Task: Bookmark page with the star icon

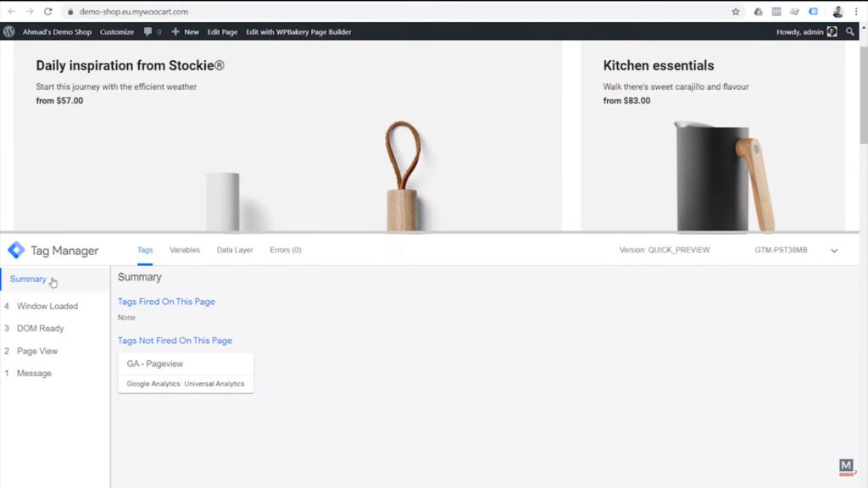Action: [736, 12]
